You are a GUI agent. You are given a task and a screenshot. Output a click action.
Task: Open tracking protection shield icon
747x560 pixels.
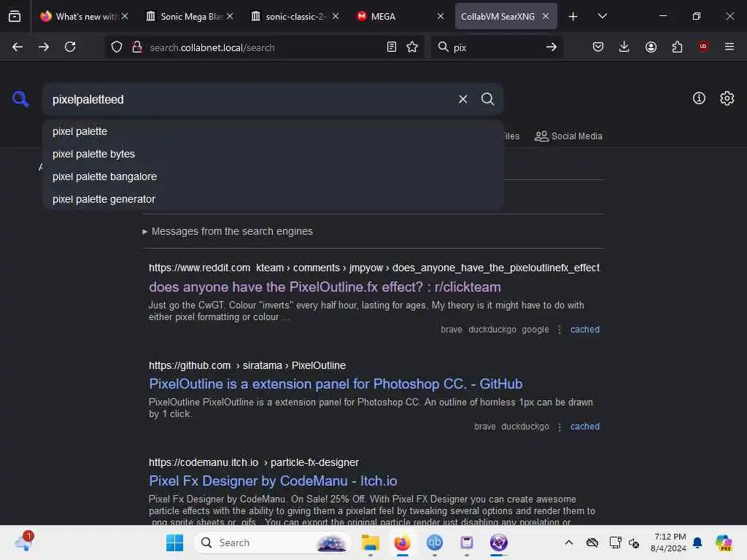[x=117, y=47]
